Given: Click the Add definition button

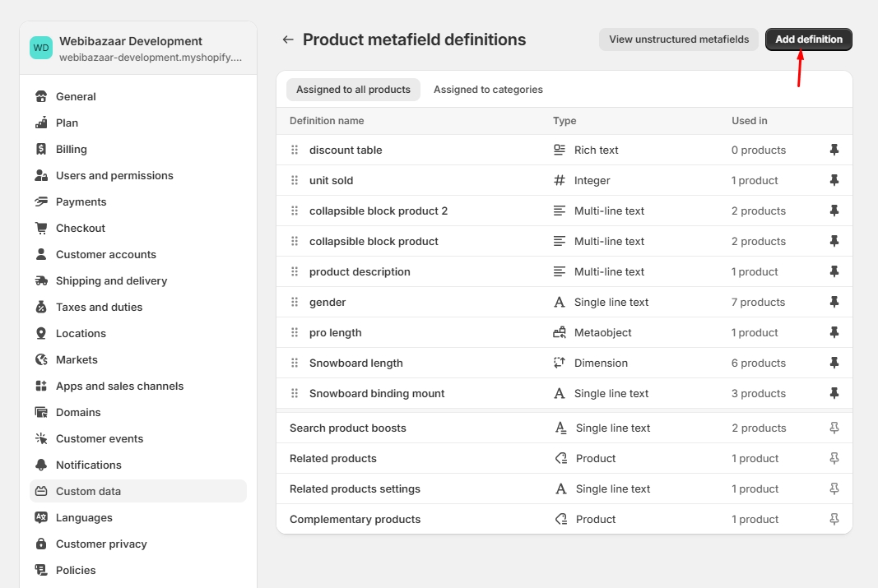Looking at the screenshot, I should click(808, 39).
